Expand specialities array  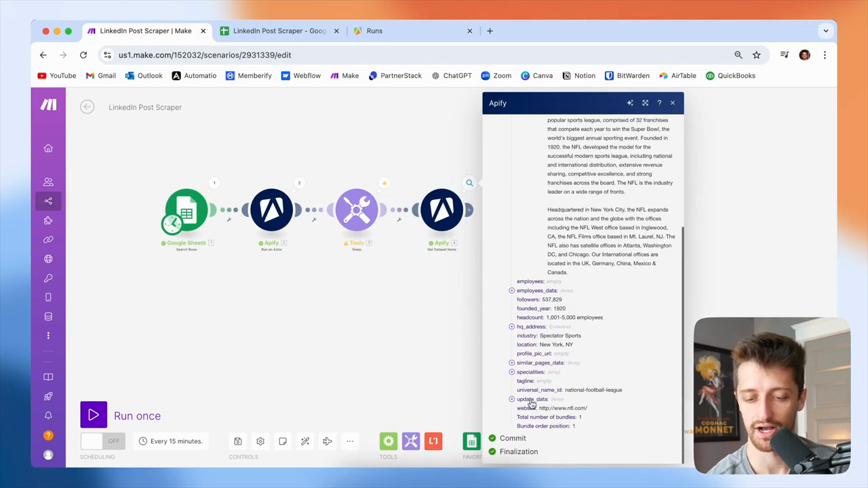click(512, 371)
